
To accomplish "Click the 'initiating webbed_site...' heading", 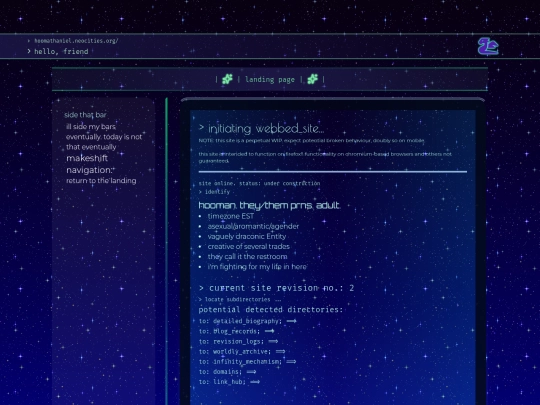I will pos(261,128).
